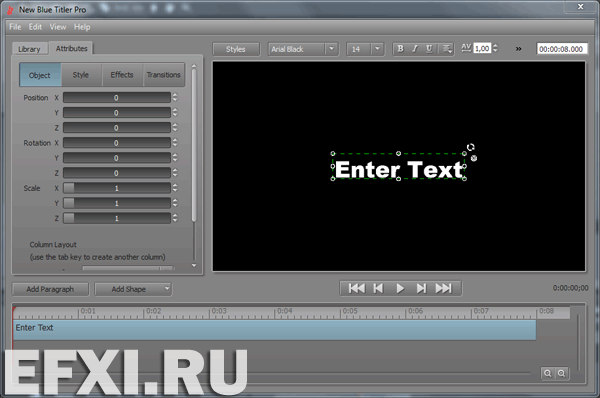The height and width of the screenshot is (398, 600).
Task: Click the duration timecode field
Action: (561, 49)
